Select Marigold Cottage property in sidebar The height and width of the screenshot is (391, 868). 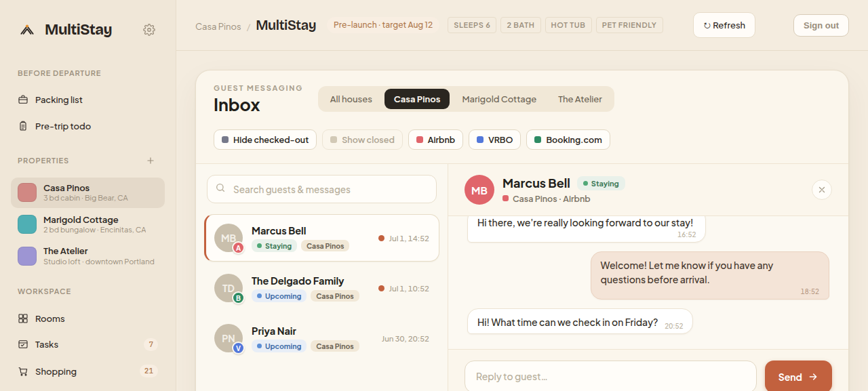[x=87, y=224]
